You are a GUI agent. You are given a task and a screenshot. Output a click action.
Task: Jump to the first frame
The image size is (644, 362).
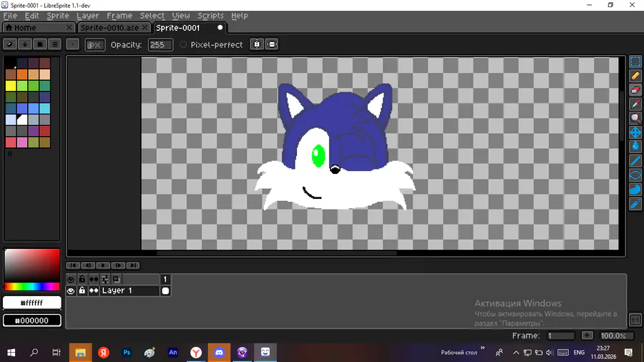tap(73, 265)
